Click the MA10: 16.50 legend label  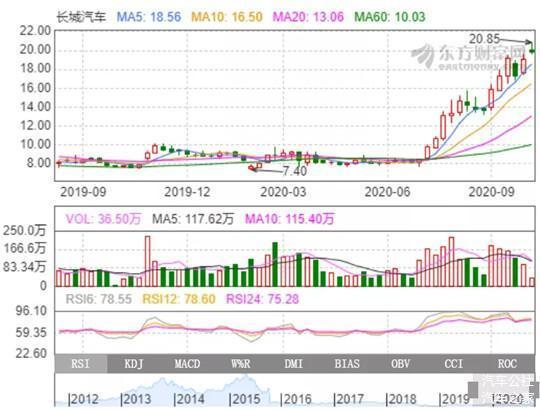pyautogui.click(x=227, y=17)
